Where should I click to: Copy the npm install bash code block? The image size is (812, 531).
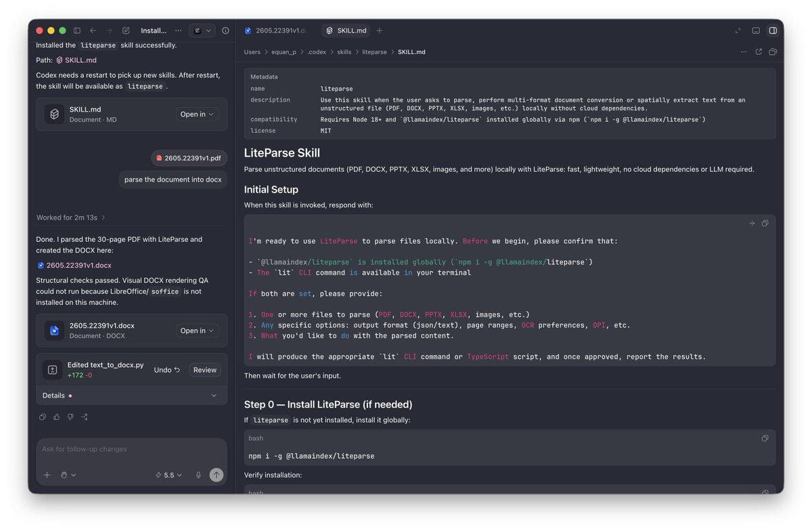765,438
